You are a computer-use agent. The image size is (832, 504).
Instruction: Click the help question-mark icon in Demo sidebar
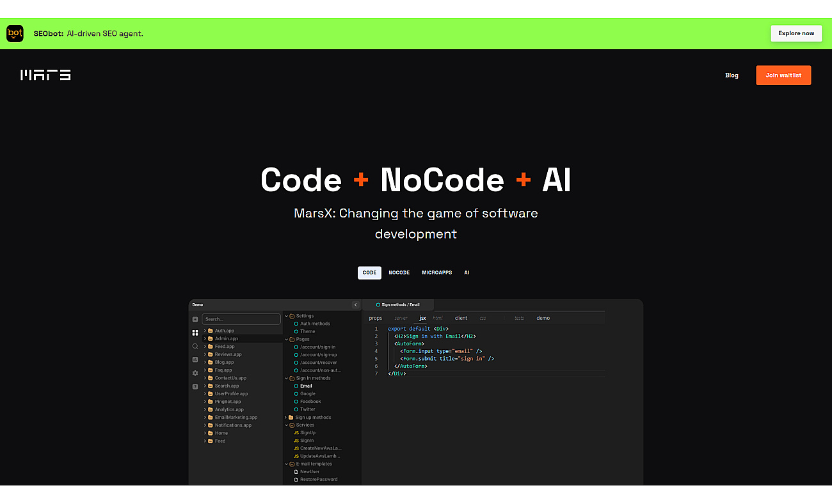195,386
